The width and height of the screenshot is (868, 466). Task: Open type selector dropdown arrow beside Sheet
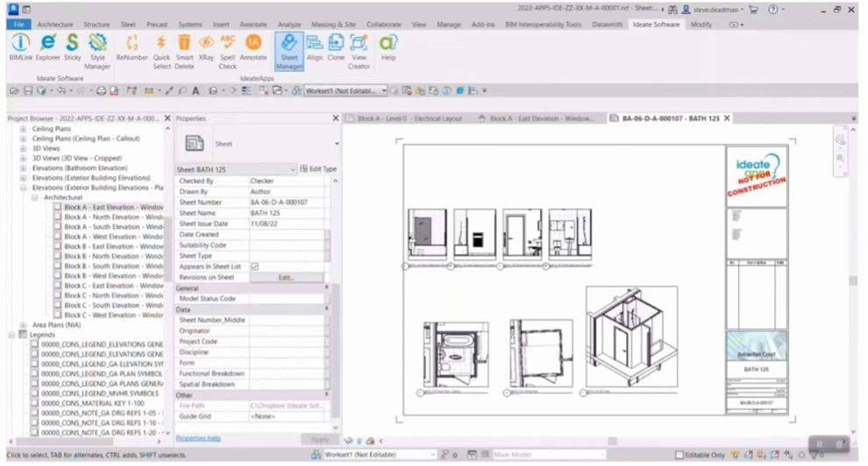336,144
